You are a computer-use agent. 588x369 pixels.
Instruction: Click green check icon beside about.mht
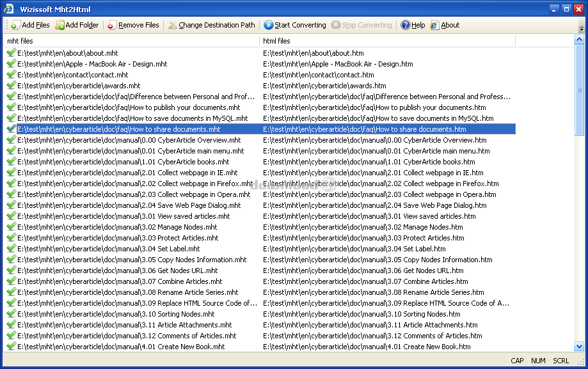click(x=12, y=52)
